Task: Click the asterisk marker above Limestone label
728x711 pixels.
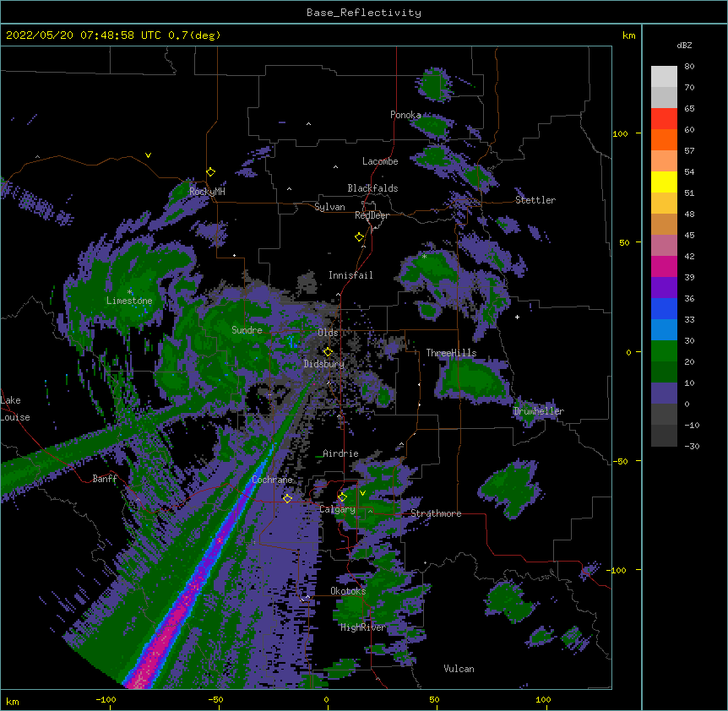Action: pyautogui.click(x=129, y=292)
